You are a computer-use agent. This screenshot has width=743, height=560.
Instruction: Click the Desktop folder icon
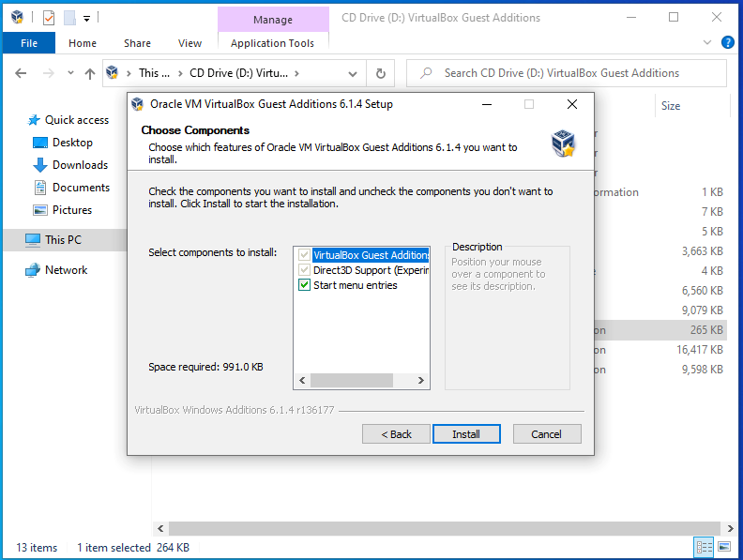click(40, 143)
